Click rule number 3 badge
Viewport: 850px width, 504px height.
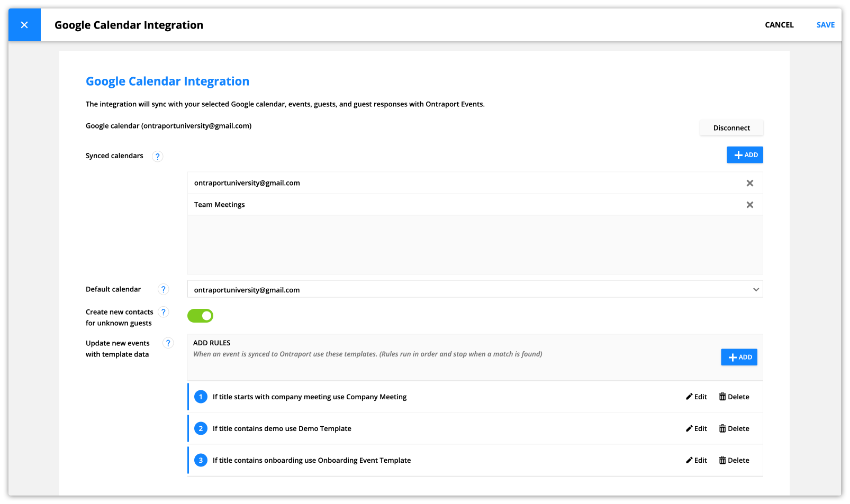tap(201, 460)
